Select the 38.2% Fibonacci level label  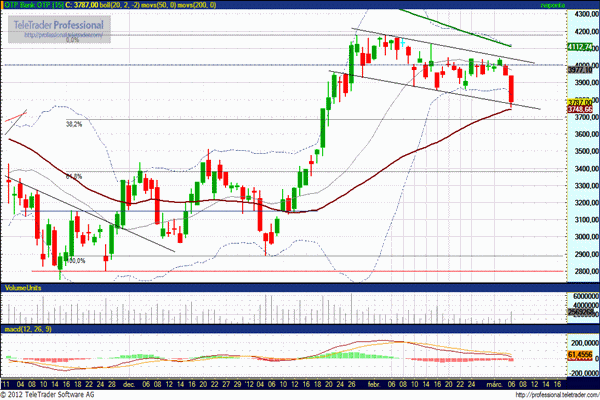(73, 125)
